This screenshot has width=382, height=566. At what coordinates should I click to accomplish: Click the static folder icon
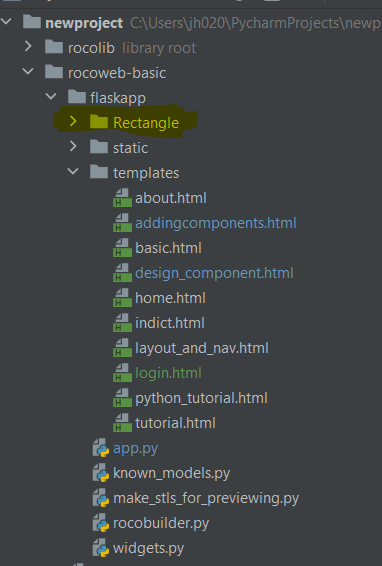click(x=99, y=147)
